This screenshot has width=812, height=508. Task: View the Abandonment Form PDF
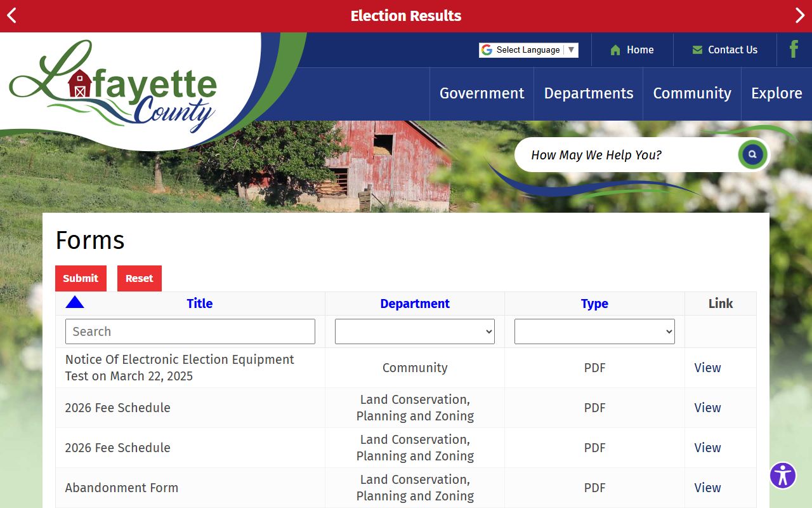[707, 488]
